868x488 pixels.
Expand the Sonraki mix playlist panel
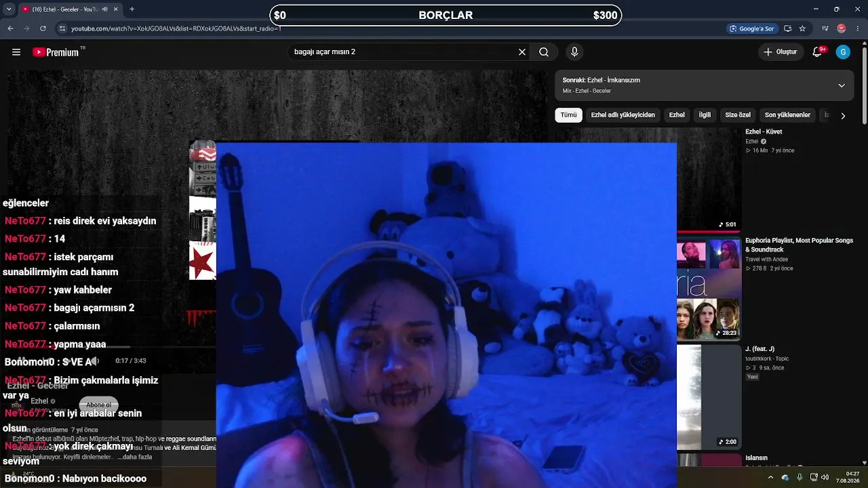click(842, 85)
